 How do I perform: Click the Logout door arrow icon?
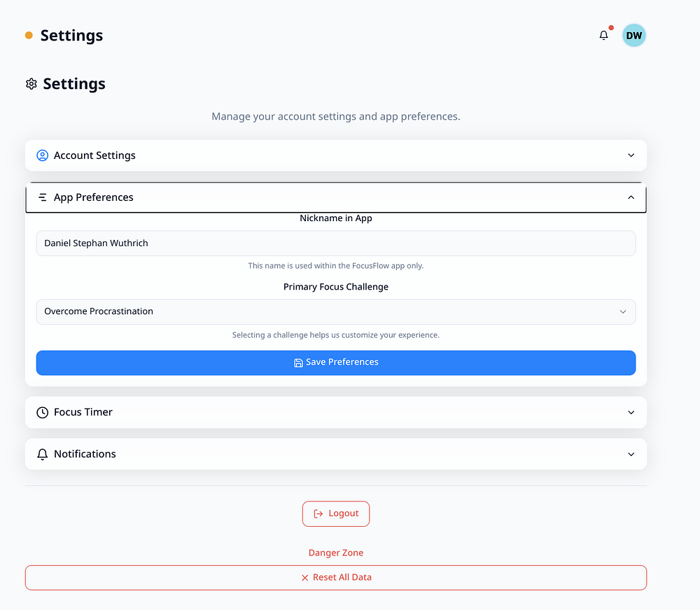(x=318, y=513)
